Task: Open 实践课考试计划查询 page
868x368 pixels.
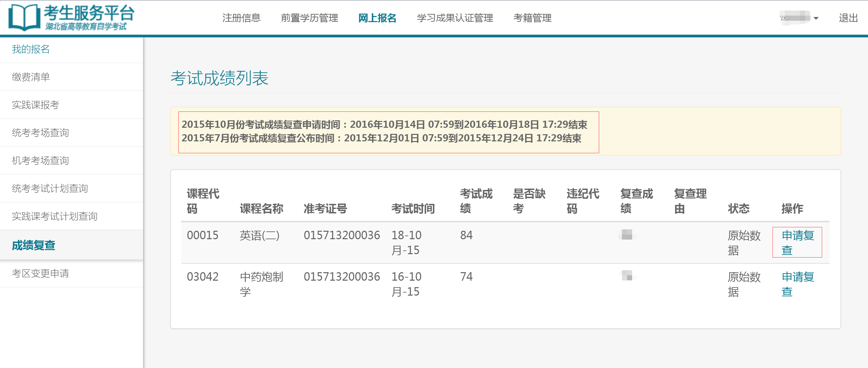Action: point(55,216)
